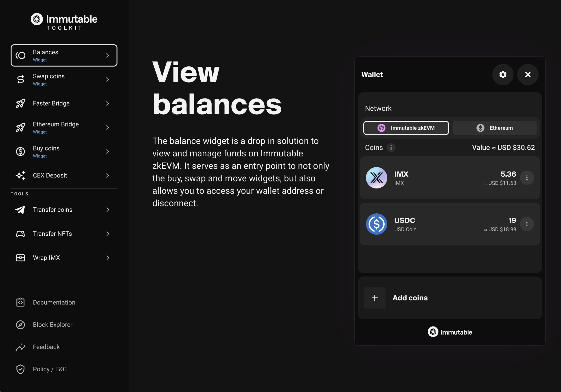Click the USDC coin logo
Viewport: 561px width, 392px height.
(376, 224)
